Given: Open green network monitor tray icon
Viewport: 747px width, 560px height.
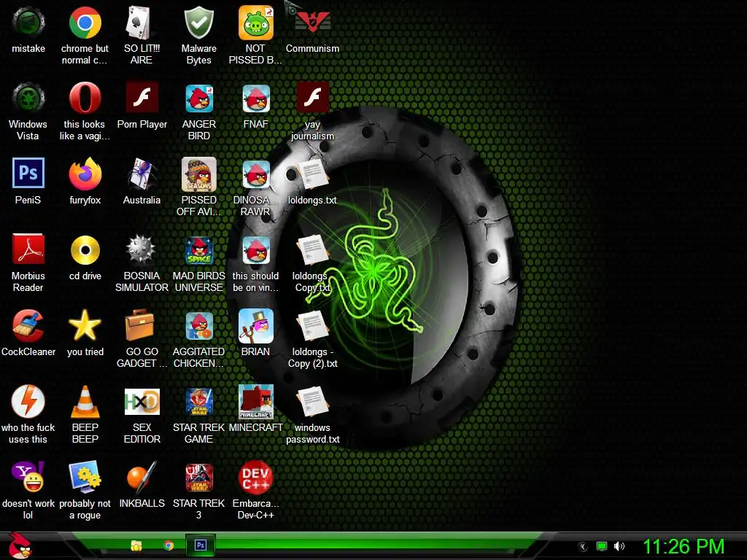Looking at the screenshot, I should click(602, 546).
